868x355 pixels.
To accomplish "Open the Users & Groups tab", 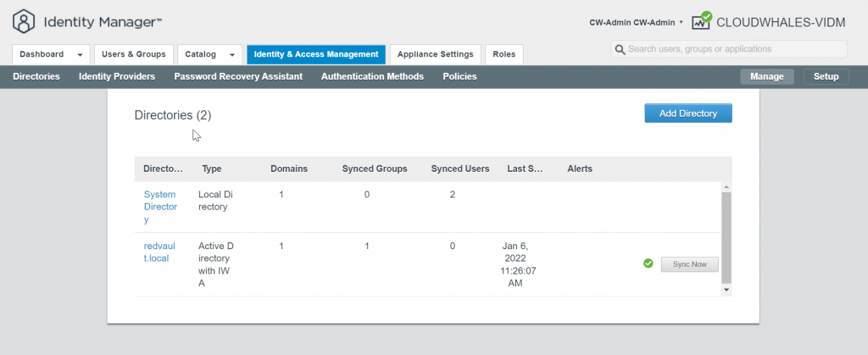I will [x=134, y=54].
